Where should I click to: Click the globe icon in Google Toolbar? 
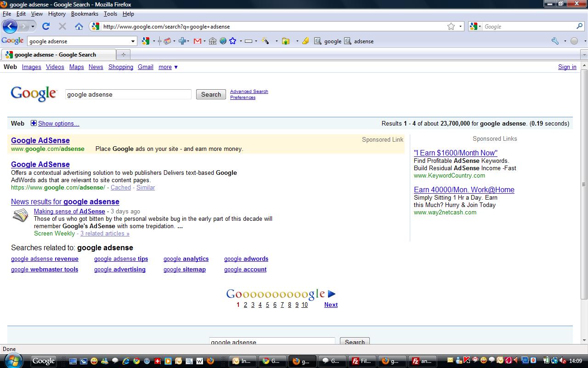223,41
